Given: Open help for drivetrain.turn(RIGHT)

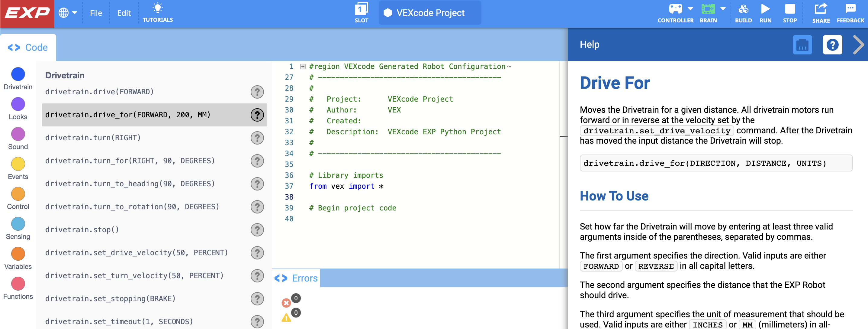Looking at the screenshot, I should [x=257, y=138].
